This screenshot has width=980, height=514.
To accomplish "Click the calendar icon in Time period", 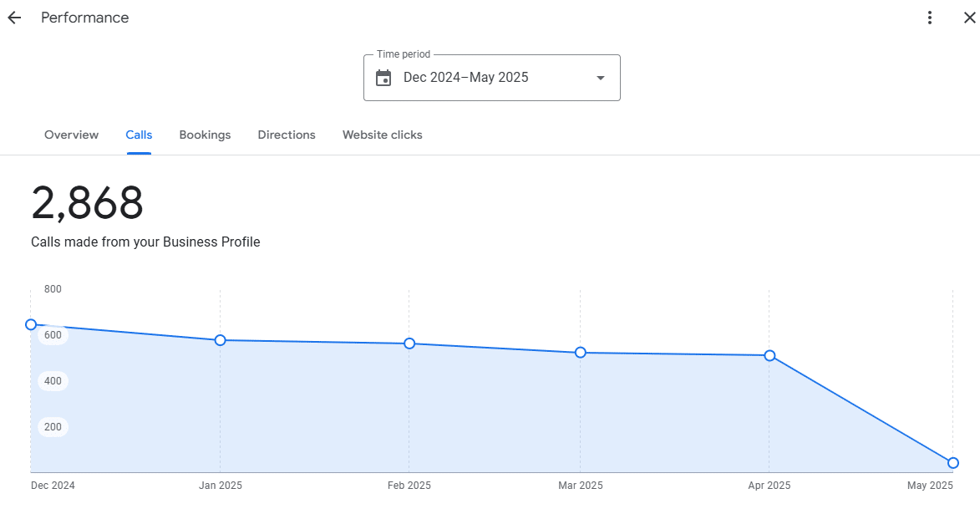I will coord(383,78).
